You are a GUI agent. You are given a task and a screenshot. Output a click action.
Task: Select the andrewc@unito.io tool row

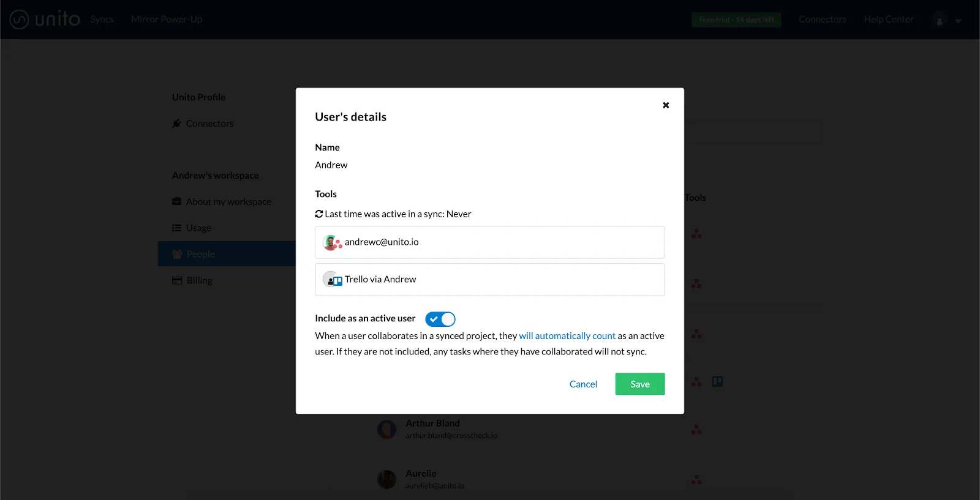tap(489, 242)
